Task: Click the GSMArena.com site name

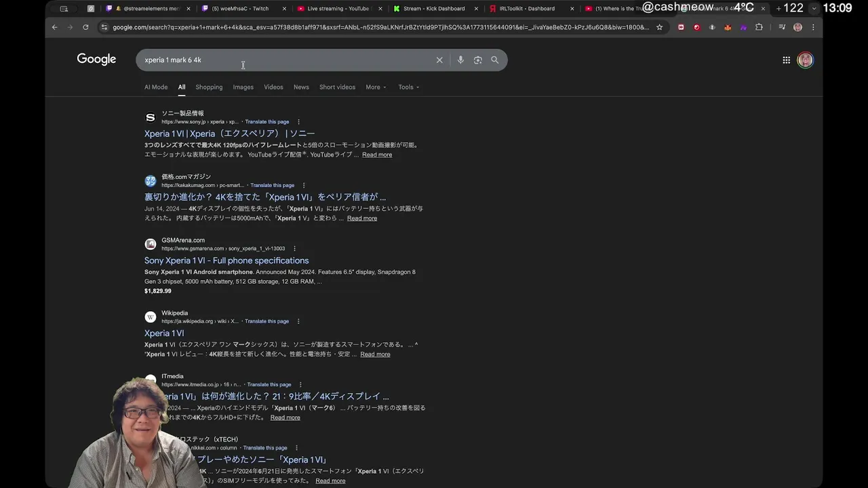Action: pyautogui.click(x=183, y=240)
